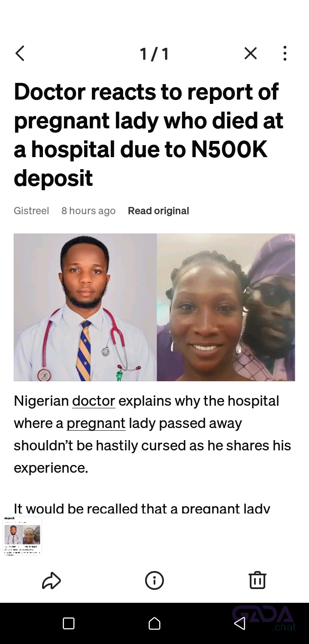Tap the article headline text
Screen dimensions: 309x644
[x=148, y=135]
